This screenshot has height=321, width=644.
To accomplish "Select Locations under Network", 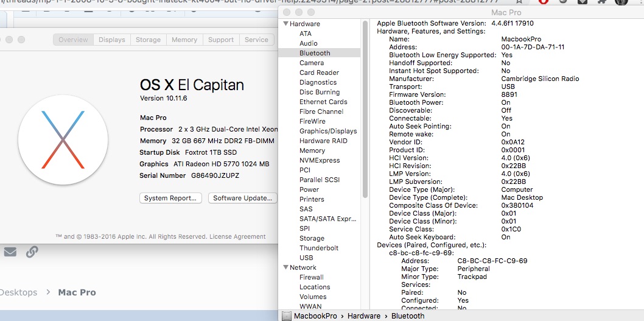I will [x=315, y=287].
